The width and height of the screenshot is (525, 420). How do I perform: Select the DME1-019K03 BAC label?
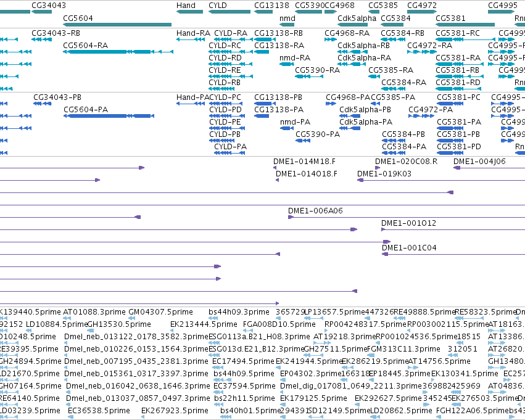pyautogui.click(x=384, y=174)
